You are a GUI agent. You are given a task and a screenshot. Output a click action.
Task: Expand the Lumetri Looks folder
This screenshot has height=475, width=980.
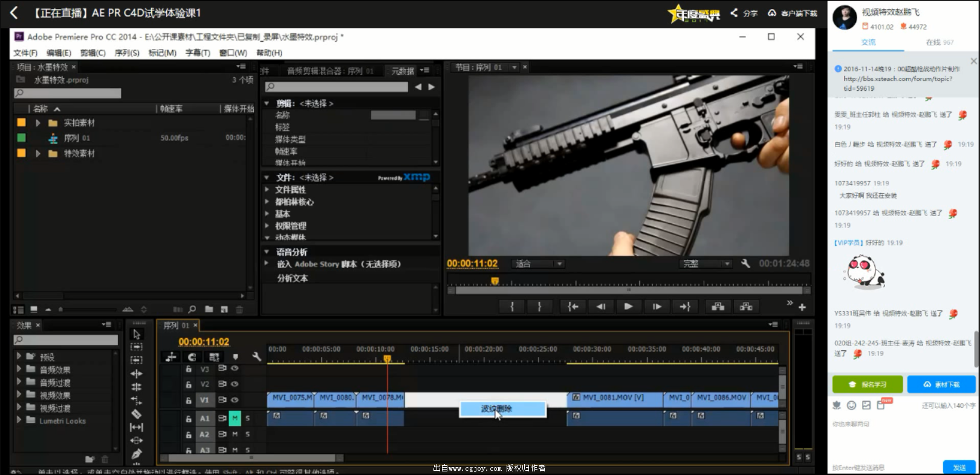coord(19,420)
